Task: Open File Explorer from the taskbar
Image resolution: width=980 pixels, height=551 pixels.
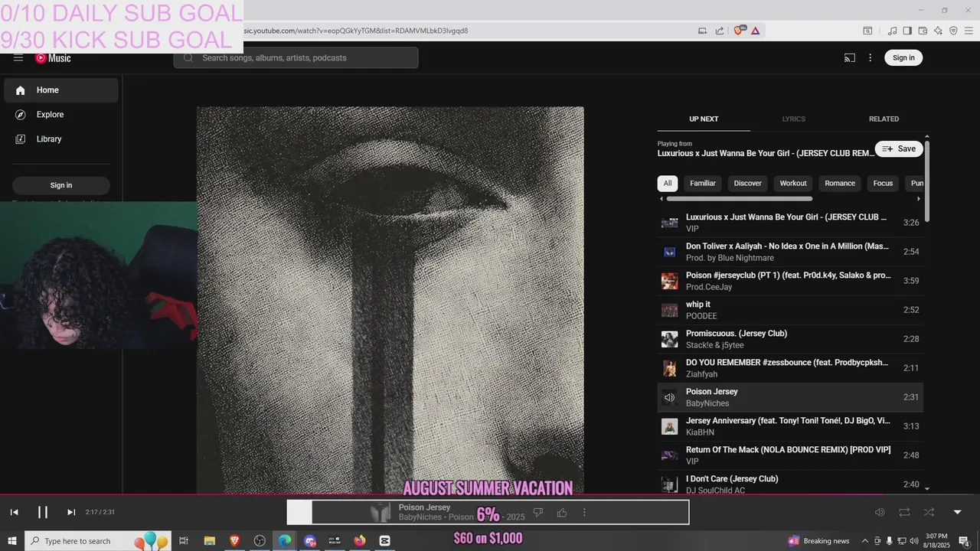Action: (x=209, y=541)
